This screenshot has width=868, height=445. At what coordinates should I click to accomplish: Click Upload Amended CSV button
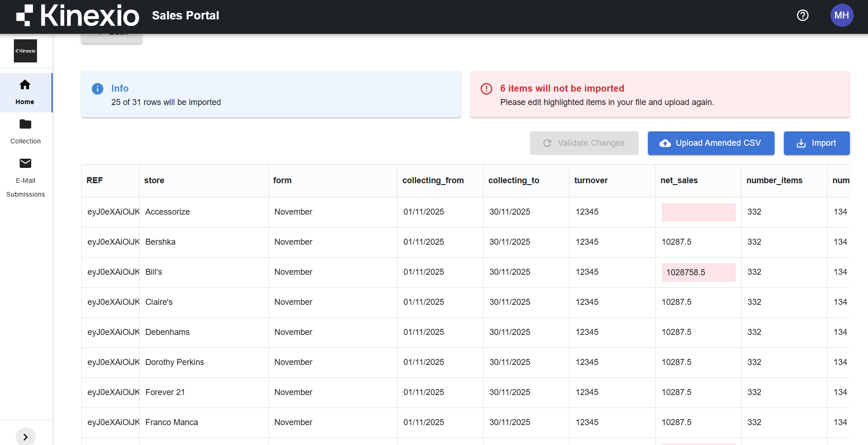point(710,143)
